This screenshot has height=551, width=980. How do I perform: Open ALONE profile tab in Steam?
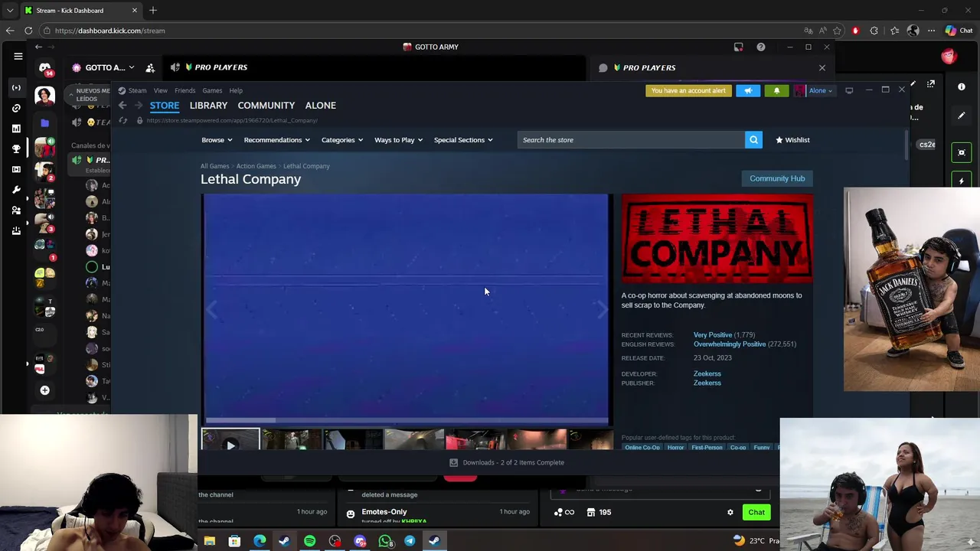pos(320,106)
